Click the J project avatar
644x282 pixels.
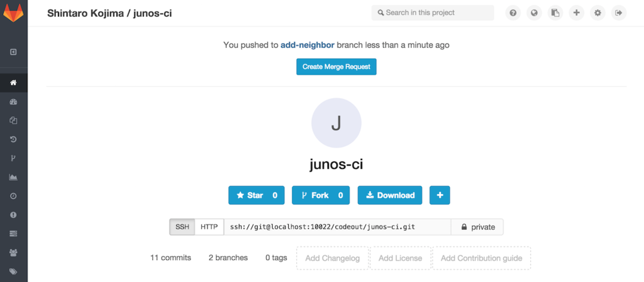point(336,122)
